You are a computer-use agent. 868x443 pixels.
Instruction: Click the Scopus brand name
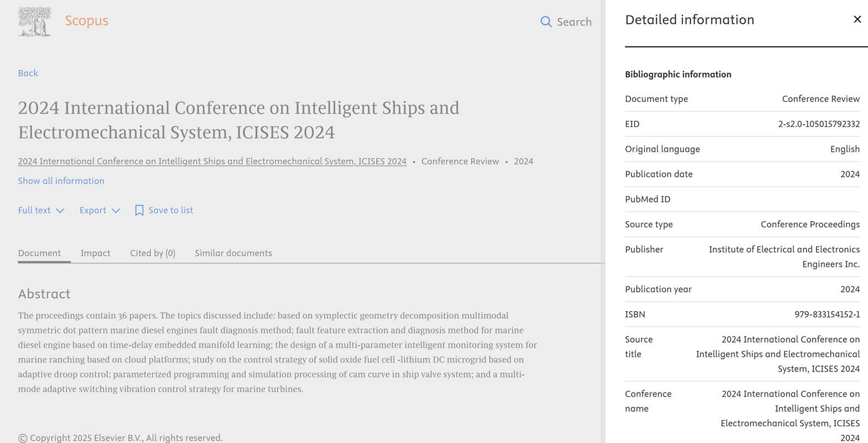point(86,21)
